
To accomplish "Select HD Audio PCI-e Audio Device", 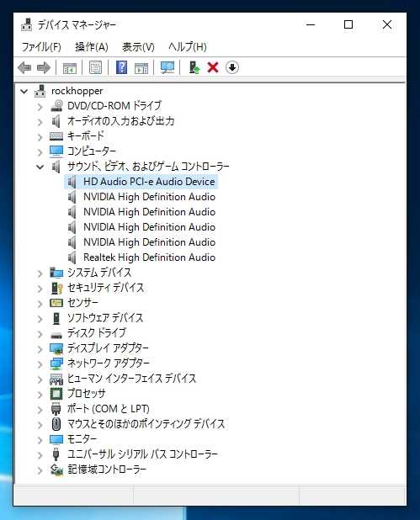I will pyautogui.click(x=149, y=182).
